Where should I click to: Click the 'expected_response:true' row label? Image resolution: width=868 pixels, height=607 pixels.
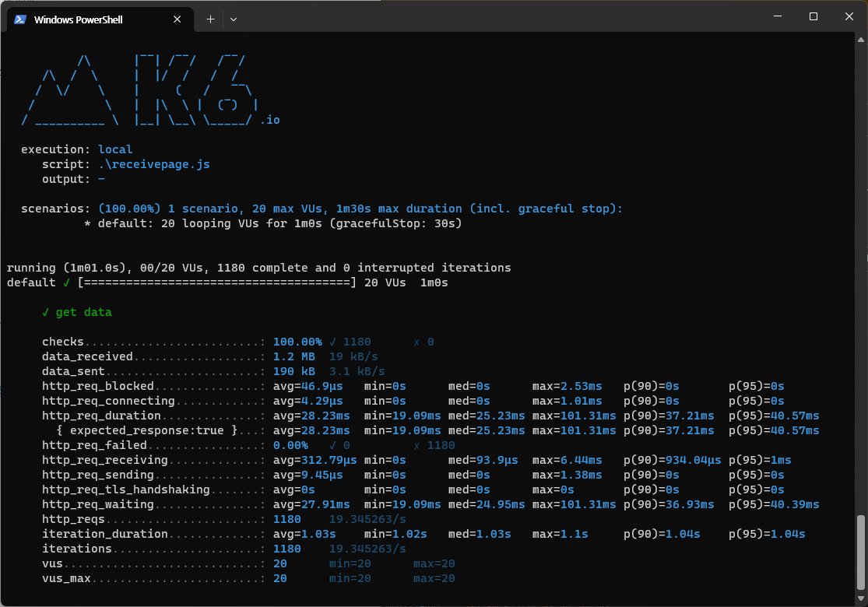[x=146, y=430]
